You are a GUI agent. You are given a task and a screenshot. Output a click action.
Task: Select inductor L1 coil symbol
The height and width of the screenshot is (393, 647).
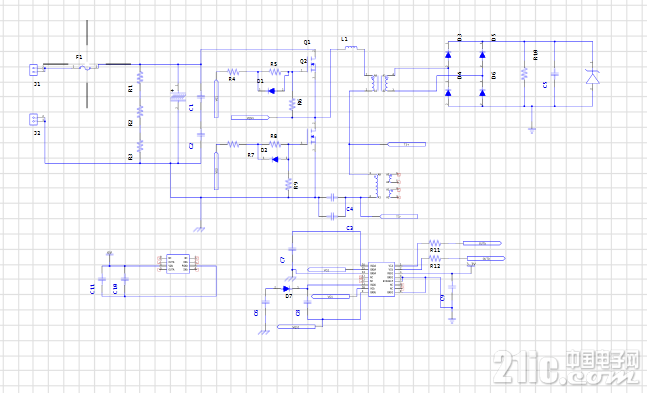351,48
